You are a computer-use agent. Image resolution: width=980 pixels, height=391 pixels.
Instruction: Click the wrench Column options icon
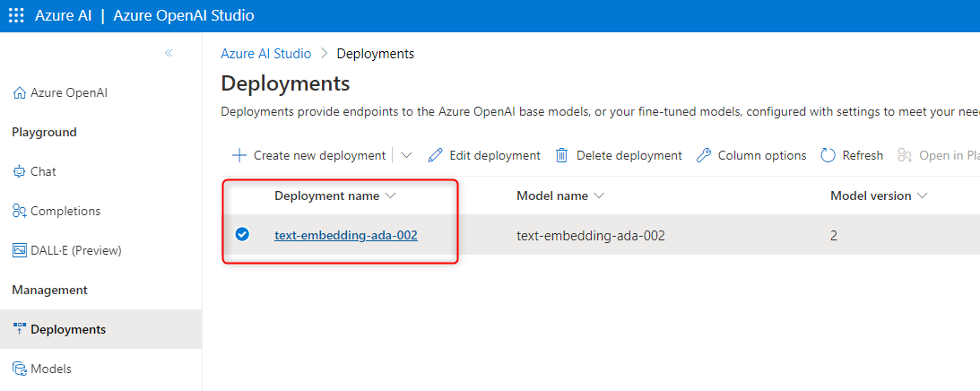coord(704,155)
